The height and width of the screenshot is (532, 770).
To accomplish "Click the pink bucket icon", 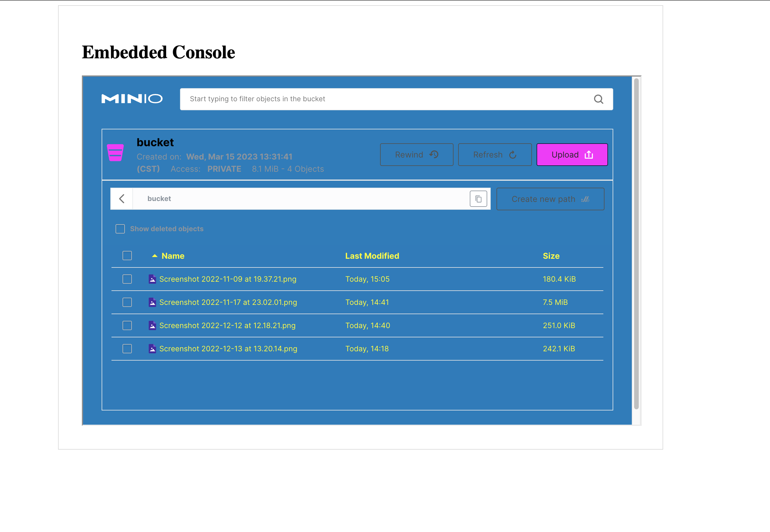I will [x=116, y=153].
